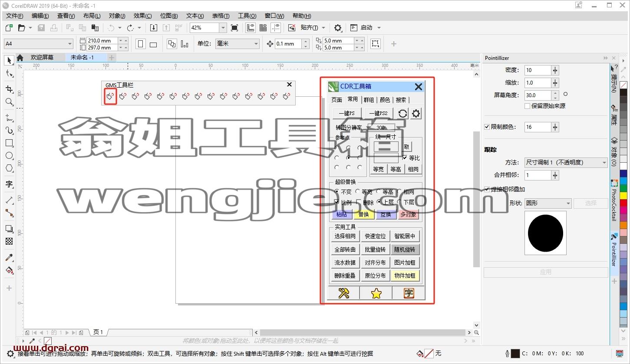Select the Crop tool

pyautogui.click(x=9, y=89)
